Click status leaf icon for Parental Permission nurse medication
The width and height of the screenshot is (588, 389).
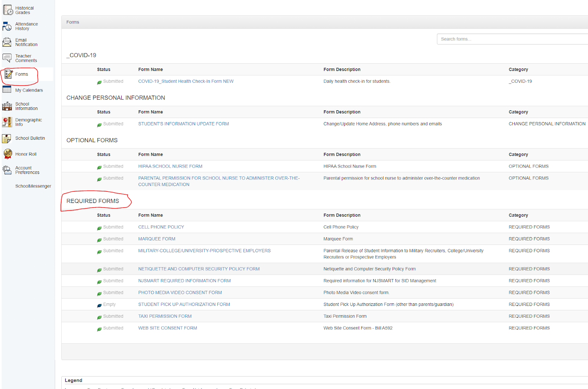(x=99, y=179)
